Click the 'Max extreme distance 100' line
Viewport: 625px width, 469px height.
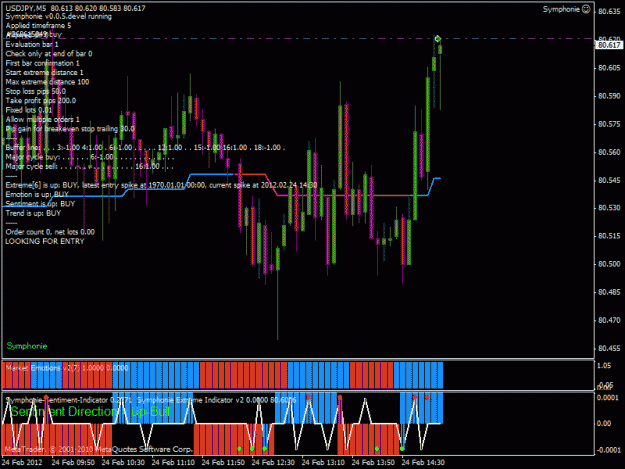pos(47,82)
